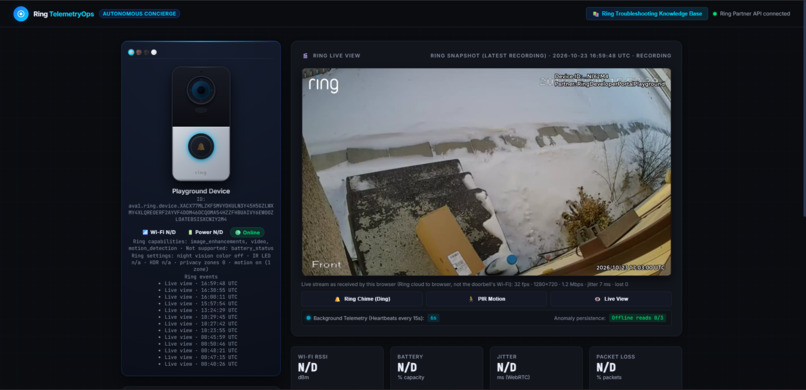Select the Live view 10:29:45 UTC event

point(201,317)
